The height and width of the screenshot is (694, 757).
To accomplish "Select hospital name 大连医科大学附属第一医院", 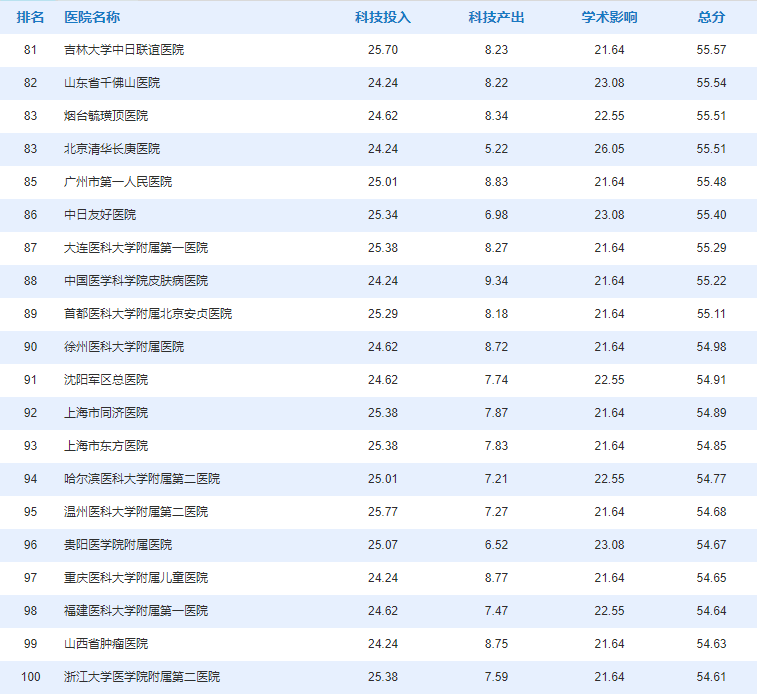I will pyautogui.click(x=136, y=248).
